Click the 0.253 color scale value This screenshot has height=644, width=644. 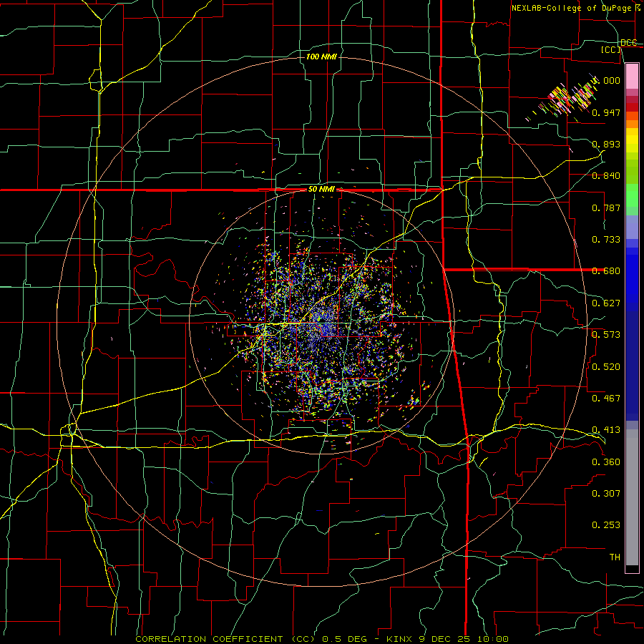(606, 525)
